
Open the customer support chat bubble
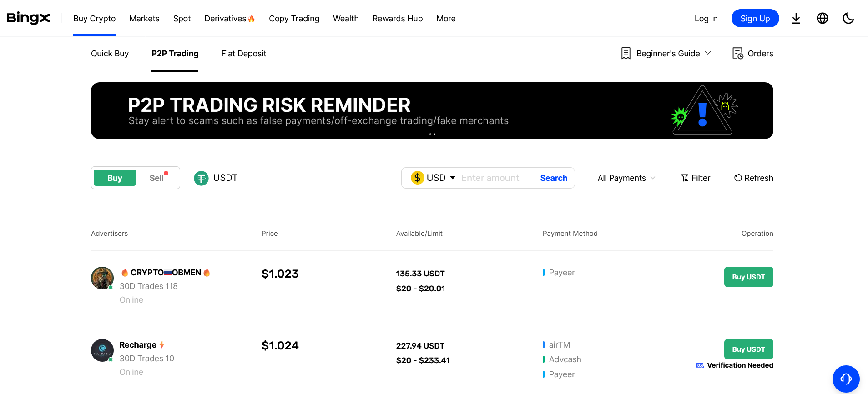click(x=846, y=379)
